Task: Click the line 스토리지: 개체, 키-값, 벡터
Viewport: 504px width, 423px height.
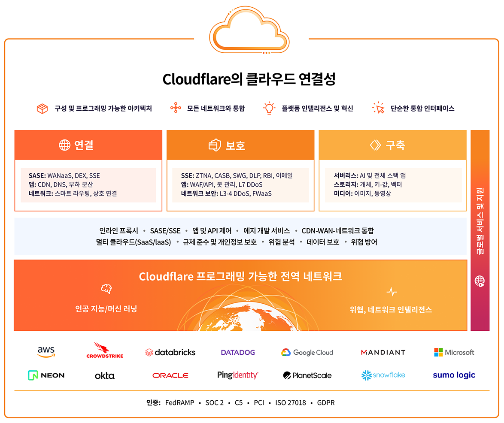Action: pyautogui.click(x=368, y=184)
